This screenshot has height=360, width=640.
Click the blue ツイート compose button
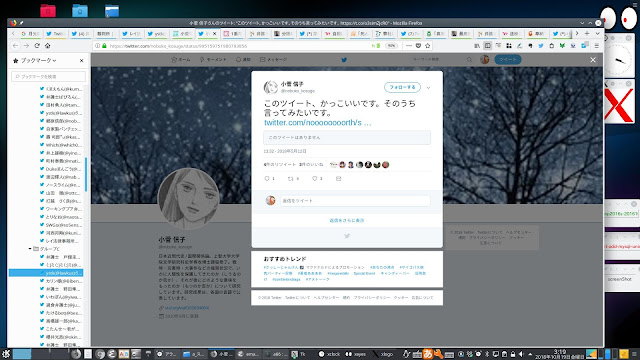click(508, 60)
